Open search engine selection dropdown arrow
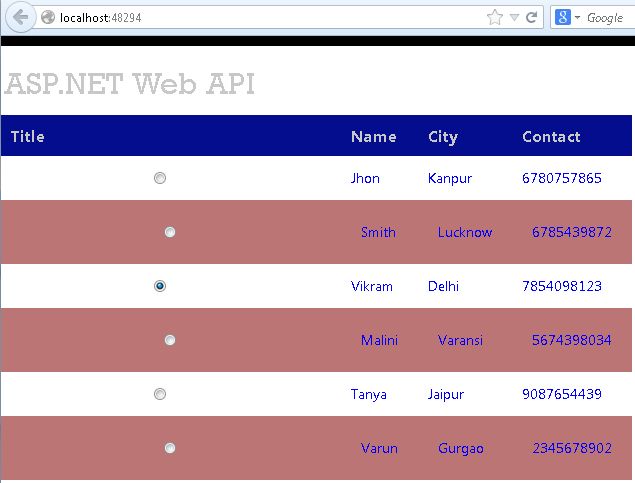The width and height of the screenshot is (635, 483). tap(577, 17)
